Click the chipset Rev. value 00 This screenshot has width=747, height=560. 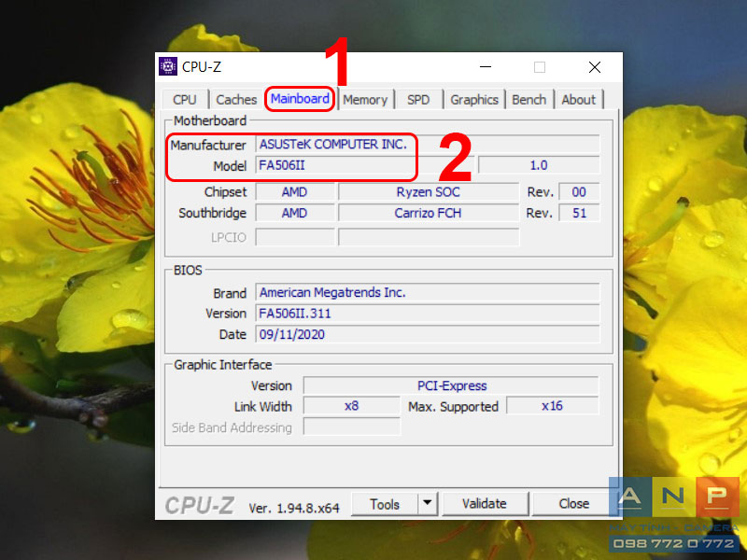point(579,192)
